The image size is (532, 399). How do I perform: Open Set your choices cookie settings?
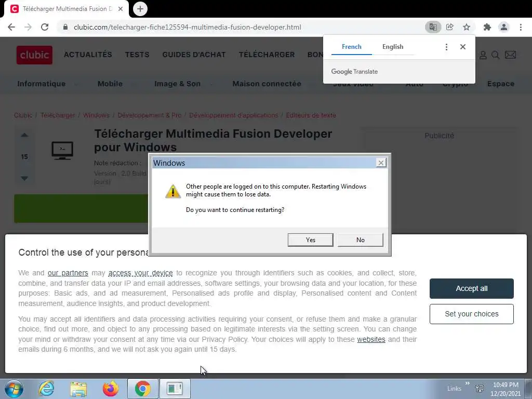471,314
